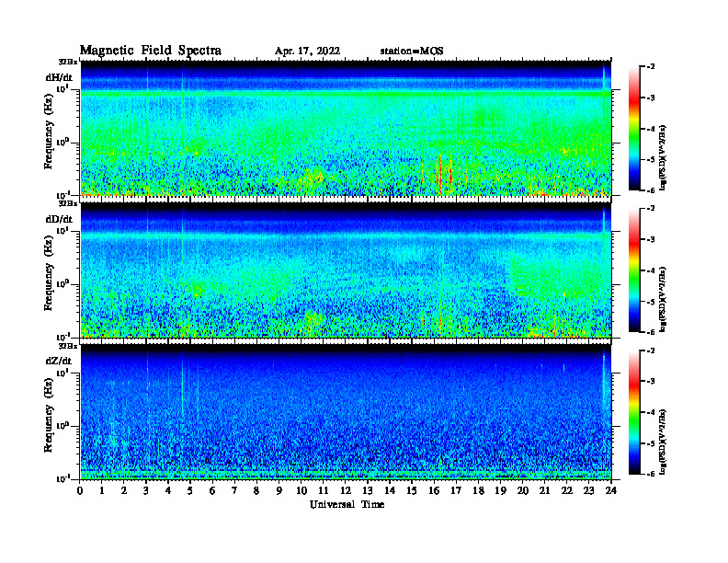Click hour 4 on the Universal Time axis

(x=168, y=490)
